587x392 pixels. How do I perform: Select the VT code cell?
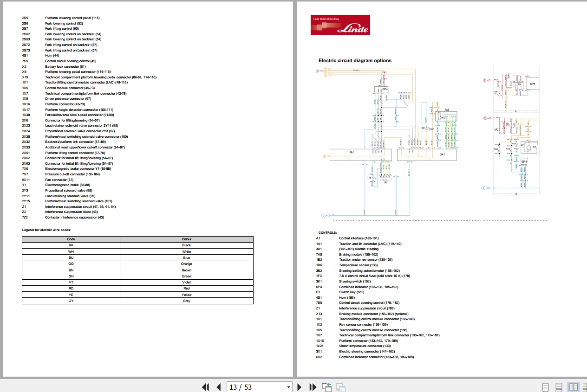tap(71, 282)
